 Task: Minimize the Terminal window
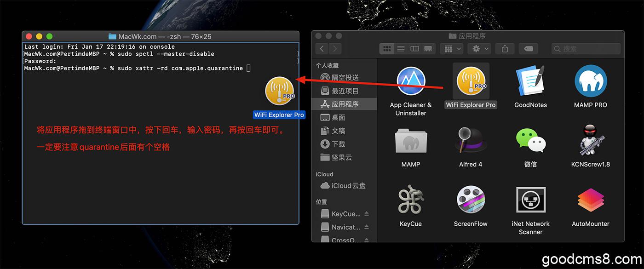point(39,36)
